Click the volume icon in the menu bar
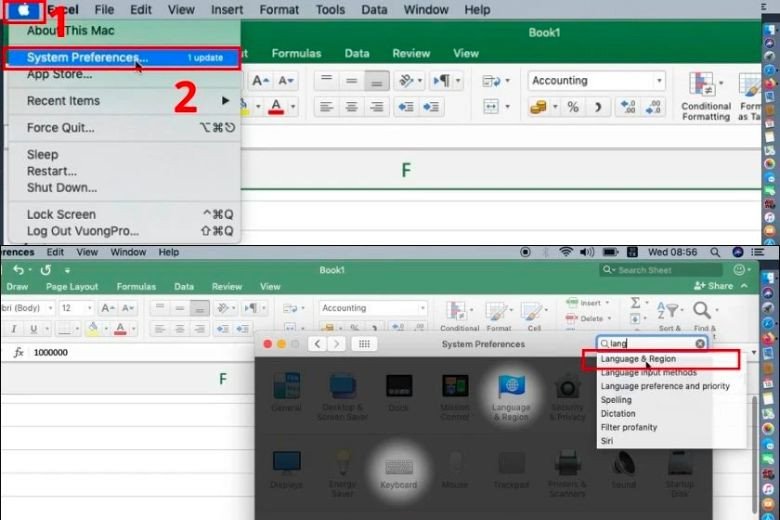Screen dimensions: 780x520 point(587,252)
